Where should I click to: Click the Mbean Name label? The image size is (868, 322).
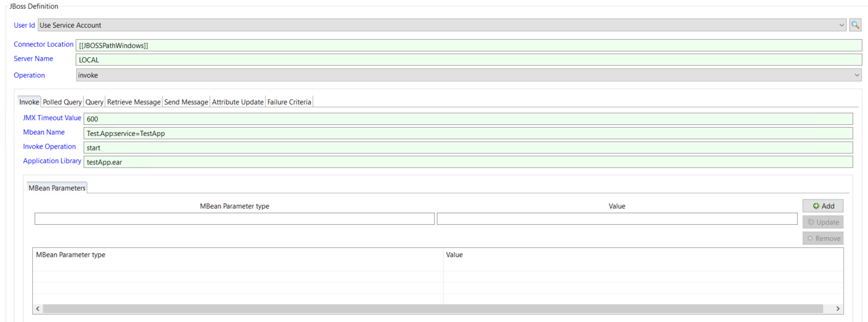point(44,132)
